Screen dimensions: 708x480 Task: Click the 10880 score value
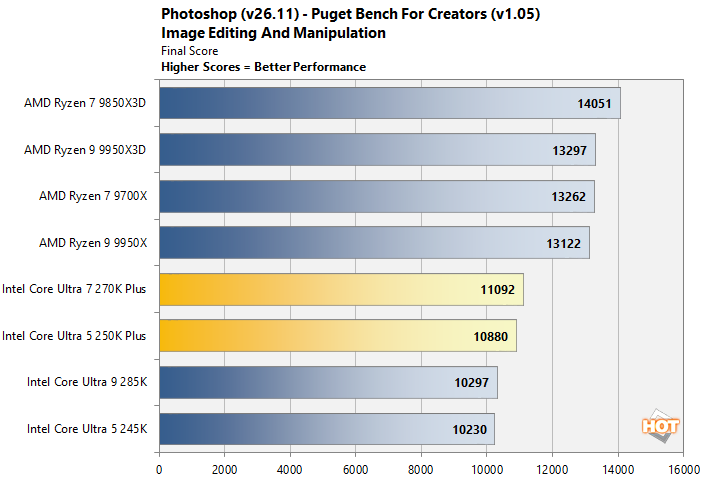pos(491,337)
